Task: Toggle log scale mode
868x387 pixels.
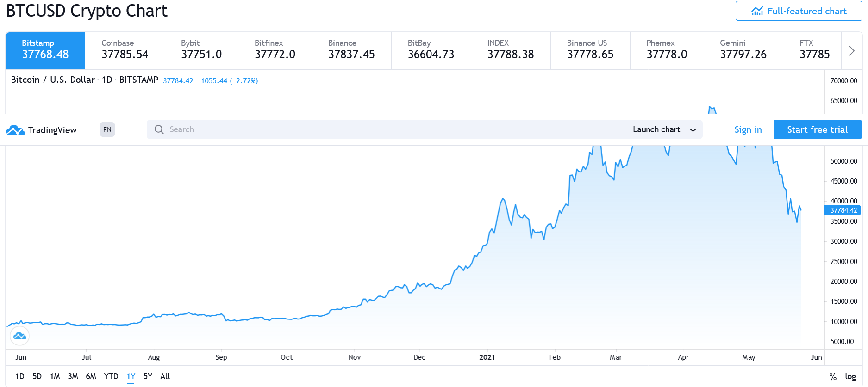Action: pos(850,376)
